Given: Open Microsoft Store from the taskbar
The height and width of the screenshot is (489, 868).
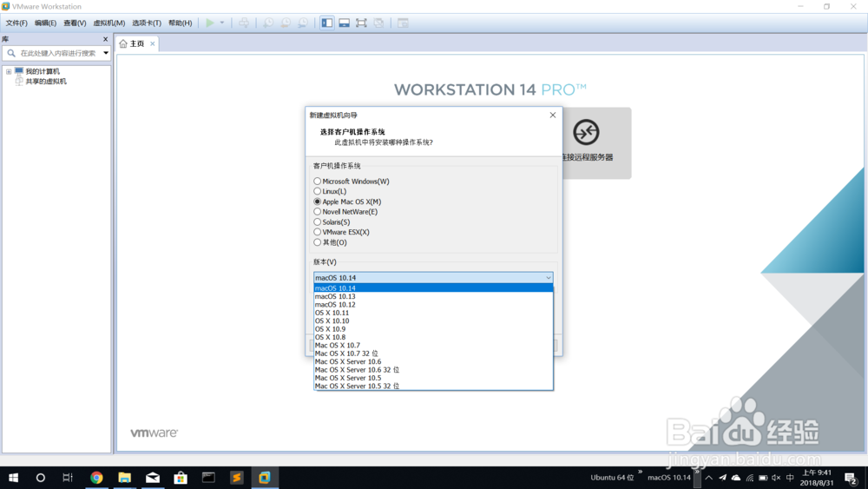Looking at the screenshot, I should (x=181, y=478).
